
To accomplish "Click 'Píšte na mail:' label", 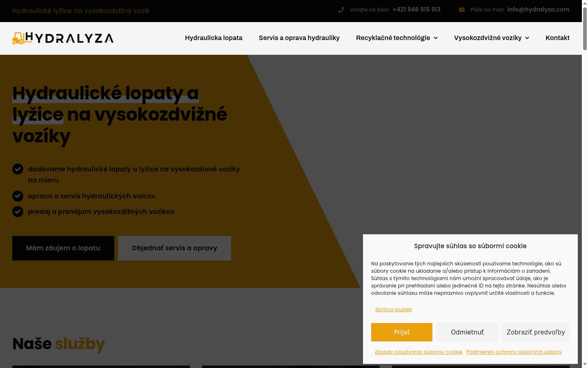I will coord(488,10).
